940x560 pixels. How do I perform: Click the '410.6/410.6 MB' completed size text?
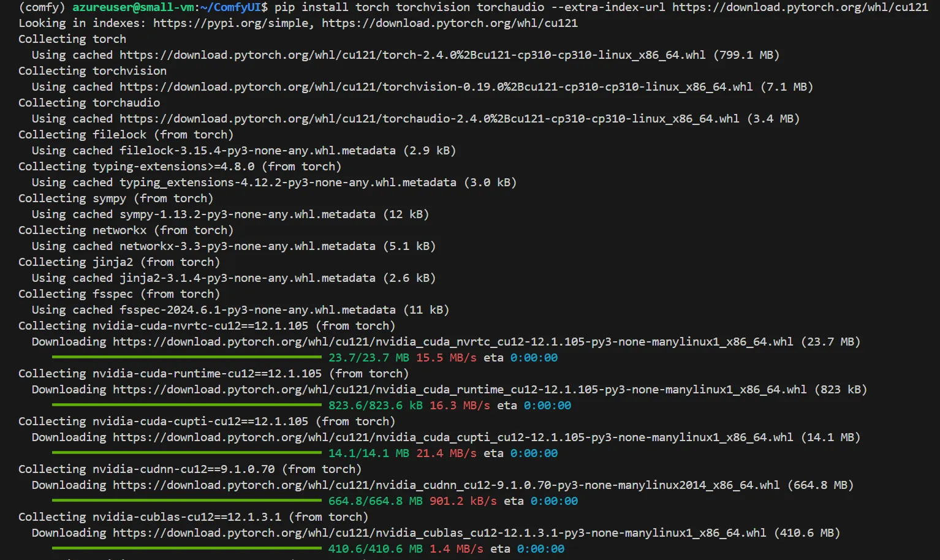(x=376, y=549)
